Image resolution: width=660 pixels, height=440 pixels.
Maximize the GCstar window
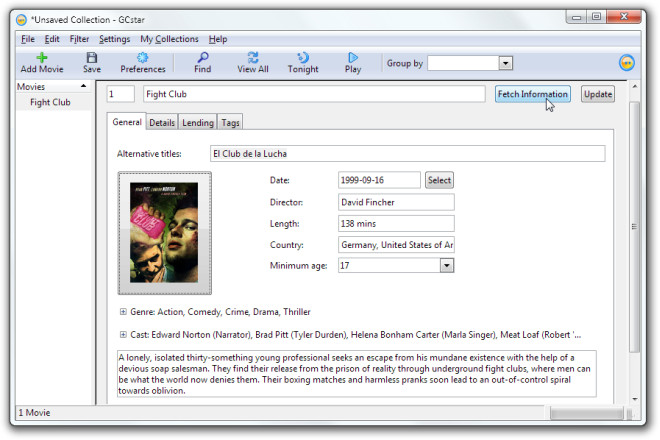click(x=596, y=17)
